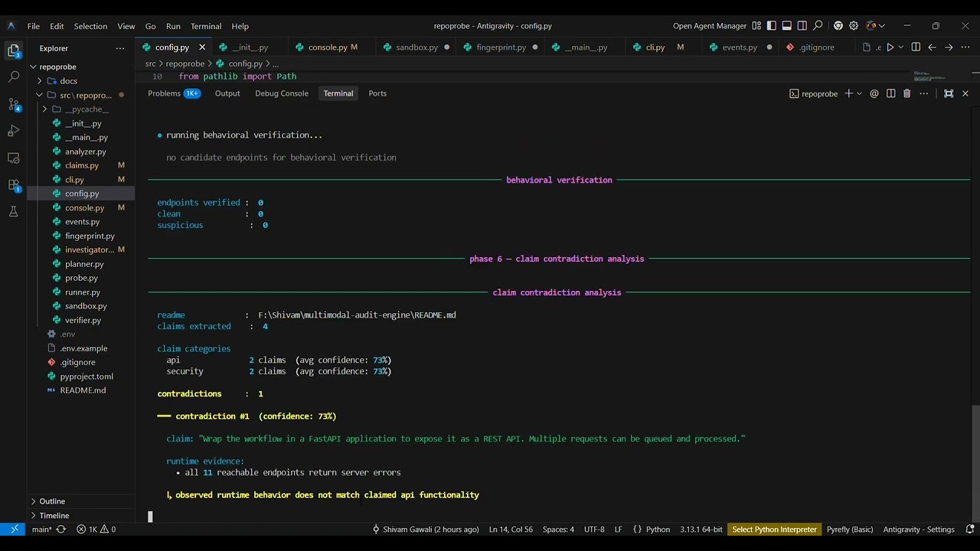Go back with left arrow
The width and height of the screenshot is (980, 551).
(932, 47)
